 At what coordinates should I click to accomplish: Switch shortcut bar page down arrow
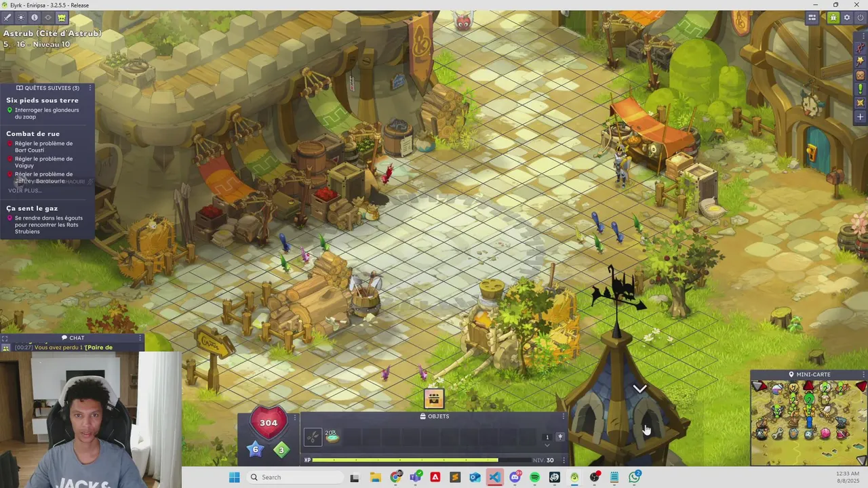tap(547, 445)
